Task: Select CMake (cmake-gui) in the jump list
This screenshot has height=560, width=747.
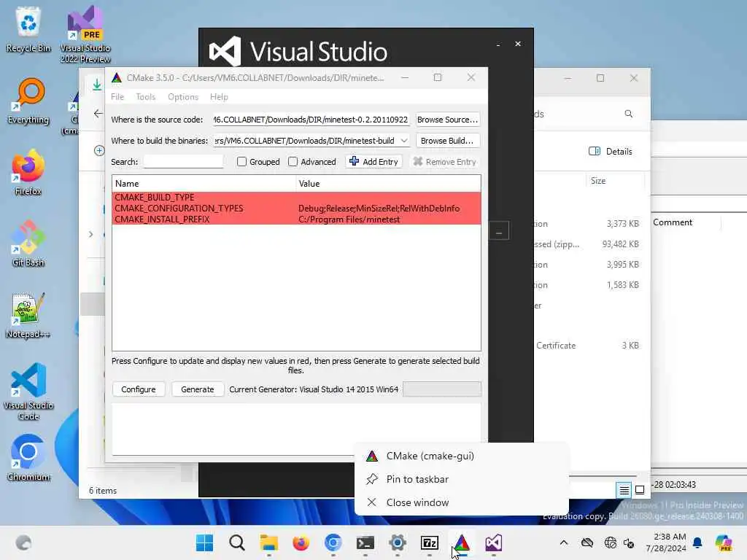Action: (462, 456)
